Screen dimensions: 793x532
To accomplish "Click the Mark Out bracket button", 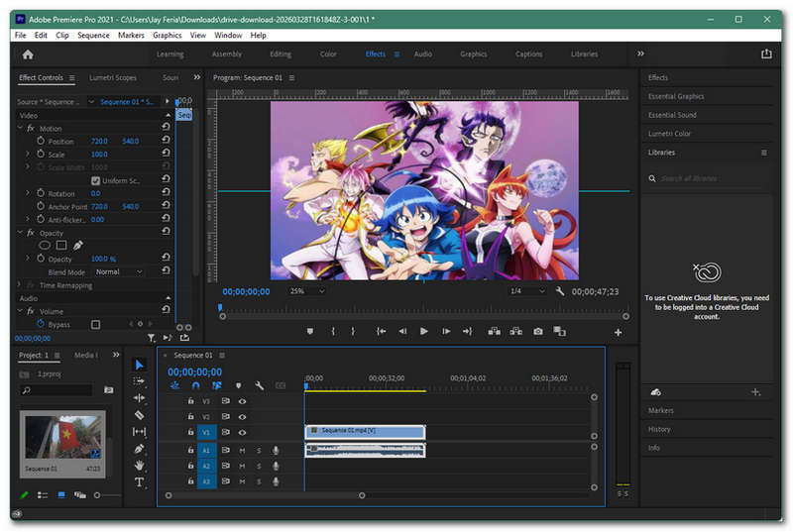I will click(x=353, y=332).
